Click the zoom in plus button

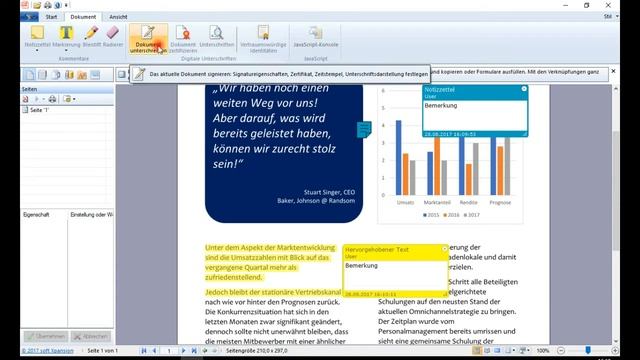pyautogui.click(x=615, y=351)
